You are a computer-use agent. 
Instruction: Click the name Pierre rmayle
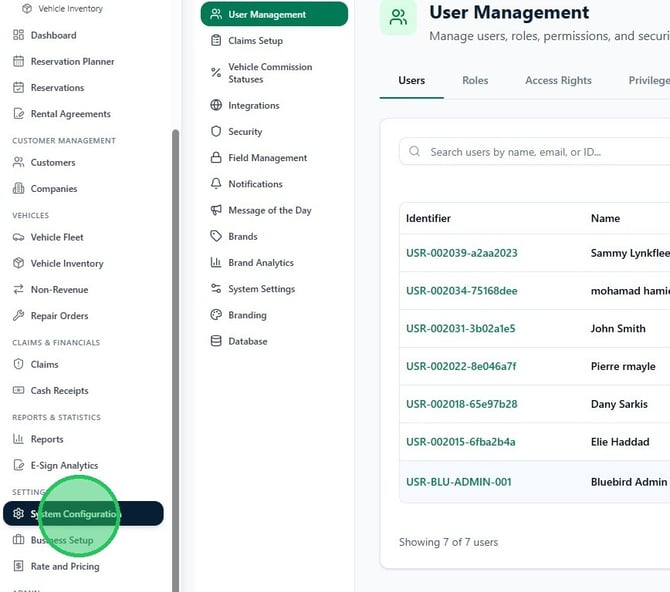[x=623, y=366]
